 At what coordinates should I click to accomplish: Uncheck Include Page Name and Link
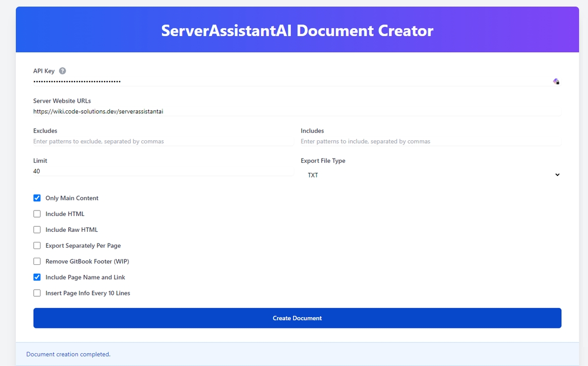pyautogui.click(x=37, y=277)
